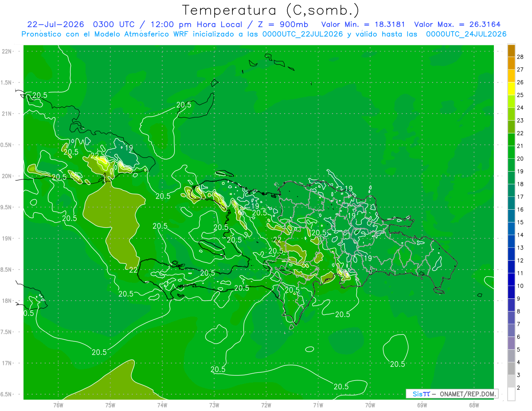The image size is (532, 411).
Task: Click the 70W longitude axis label
Action: pos(370,405)
